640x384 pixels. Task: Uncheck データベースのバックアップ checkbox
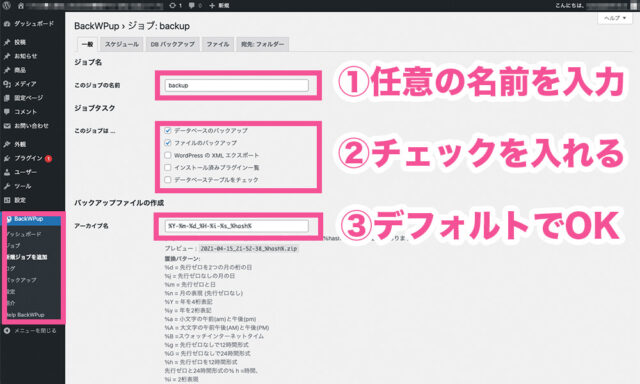click(167, 131)
